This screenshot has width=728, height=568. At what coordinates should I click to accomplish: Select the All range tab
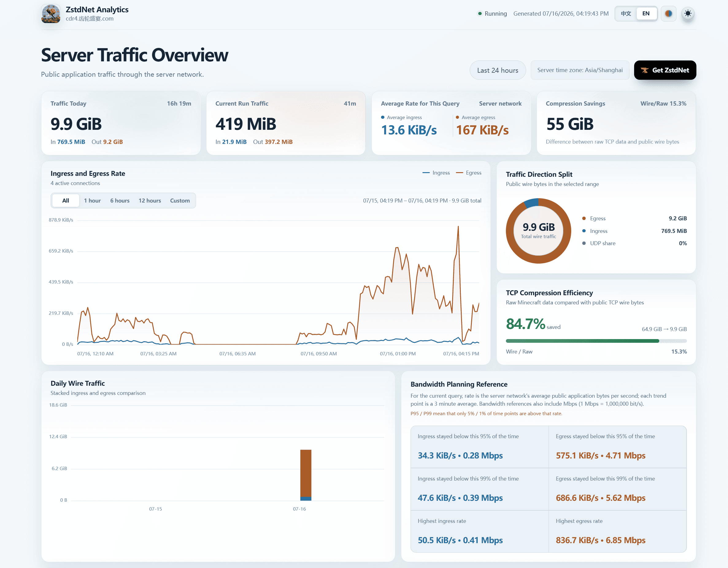click(x=66, y=201)
